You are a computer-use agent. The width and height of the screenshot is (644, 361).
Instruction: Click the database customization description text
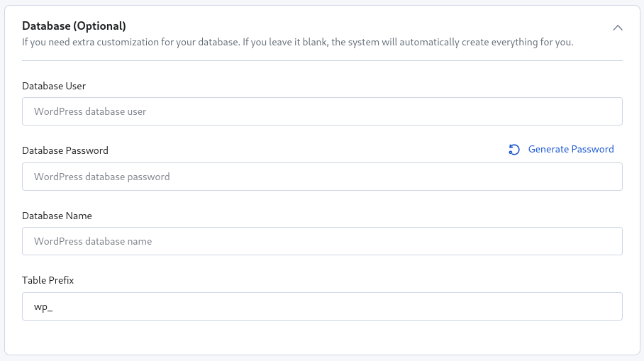tap(297, 42)
